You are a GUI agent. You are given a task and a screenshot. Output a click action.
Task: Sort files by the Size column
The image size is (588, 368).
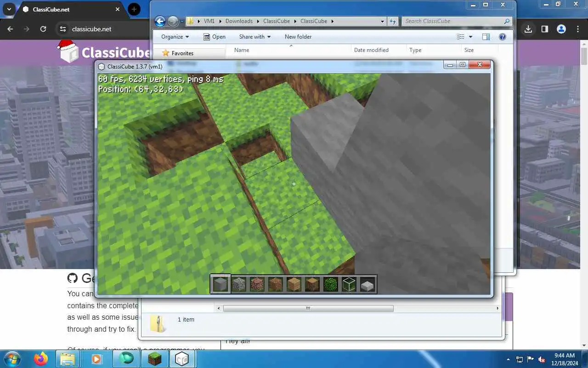[x=469, y=50]
